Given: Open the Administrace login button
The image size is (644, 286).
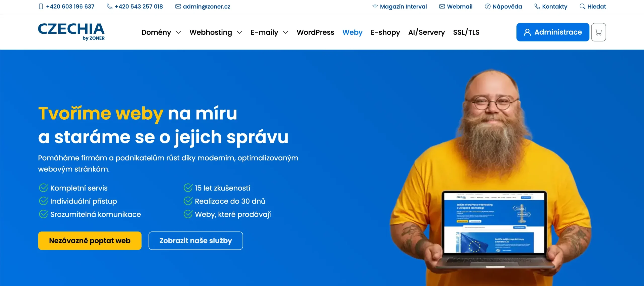Looking at the screenshot, I should click(x=553, y=32).
